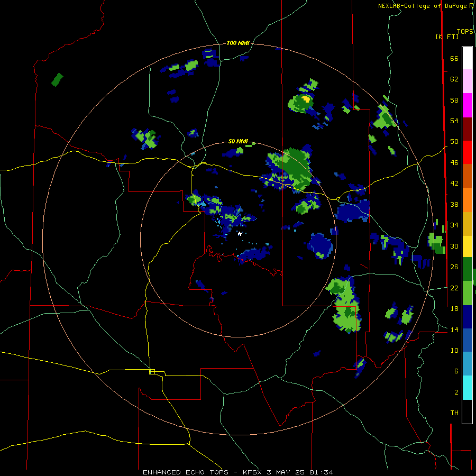The width and height of the screenshot is (476, 476).
Task: Click the 66 legend value
Action: coord(454,58)
